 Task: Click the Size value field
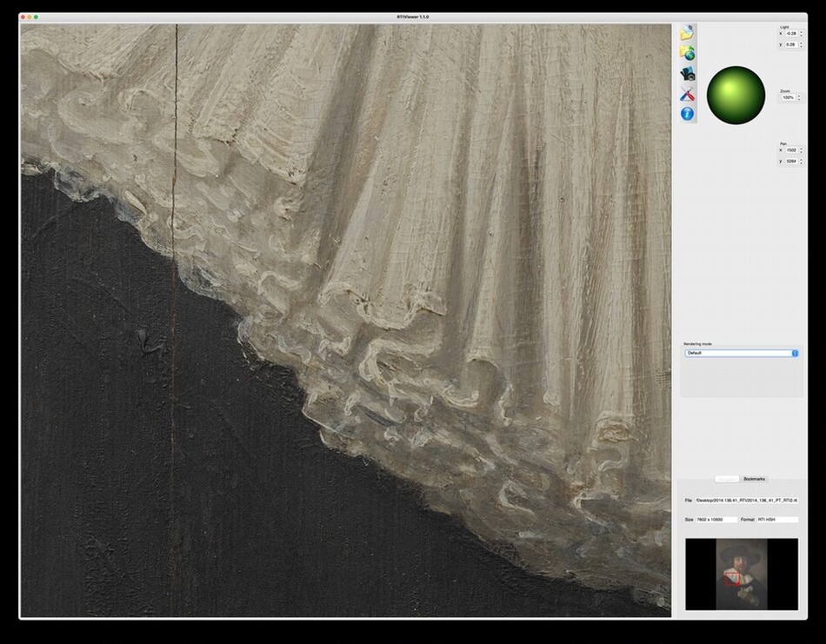pyautogui.click(x=716, y=520)
